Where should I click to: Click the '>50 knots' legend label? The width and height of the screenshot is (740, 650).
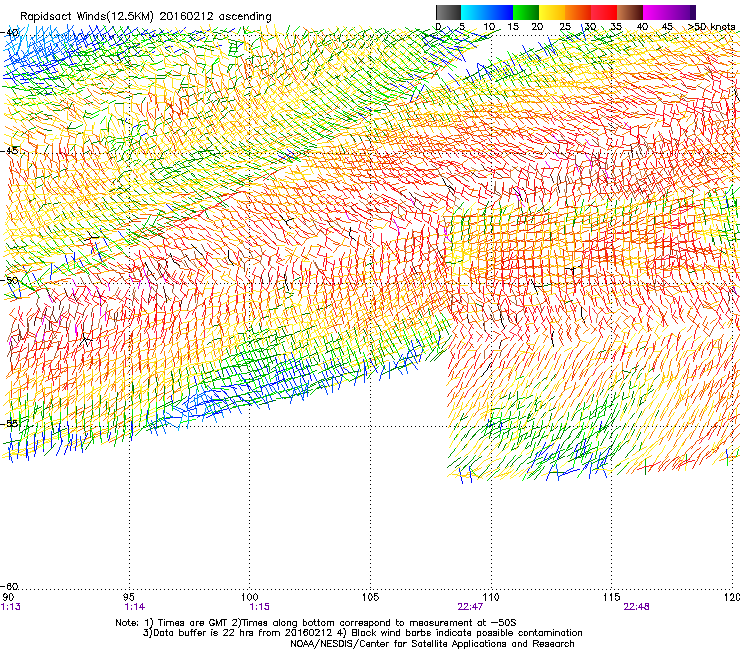click(711, 27)
